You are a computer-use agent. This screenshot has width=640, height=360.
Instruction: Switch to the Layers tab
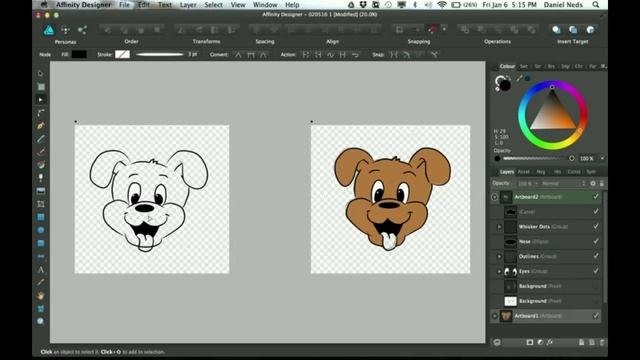click(x=507, y=172)
